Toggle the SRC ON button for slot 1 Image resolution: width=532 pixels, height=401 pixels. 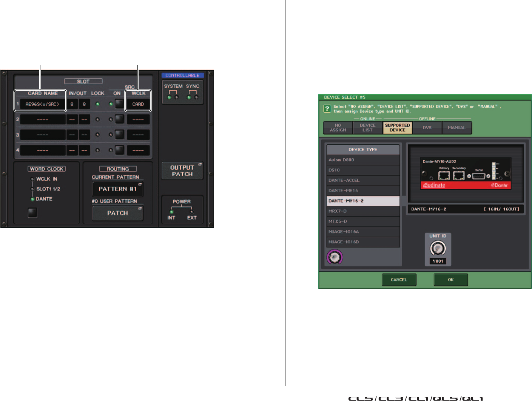(120, 104)
